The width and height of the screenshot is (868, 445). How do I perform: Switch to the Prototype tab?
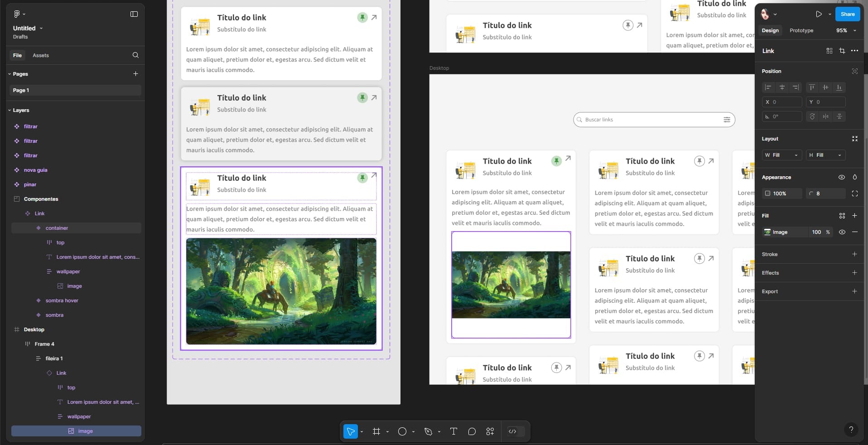(x=801, y=30)
